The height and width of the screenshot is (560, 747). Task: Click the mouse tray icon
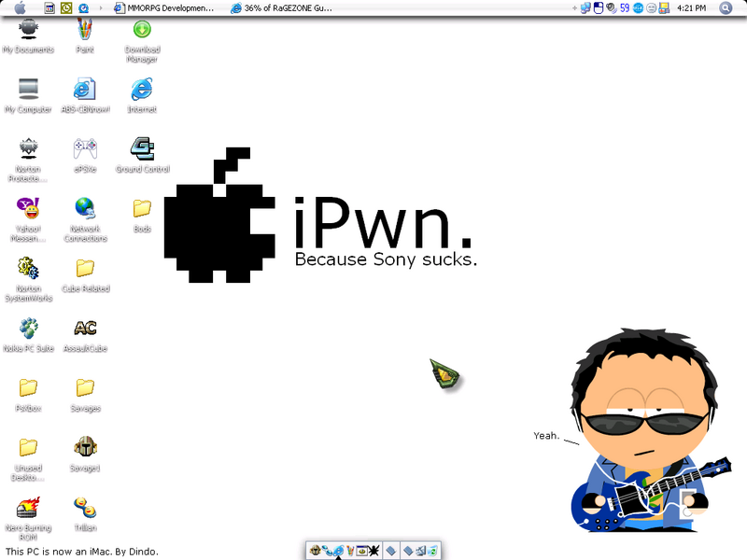point(599,7)
